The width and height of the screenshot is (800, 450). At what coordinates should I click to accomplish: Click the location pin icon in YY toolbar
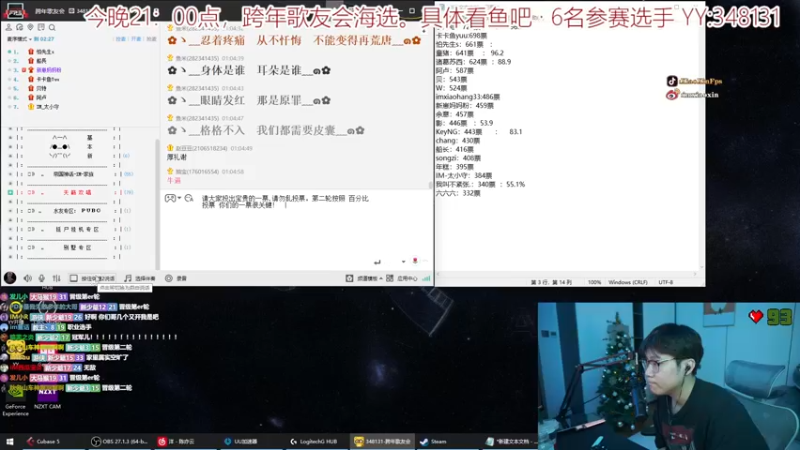tap(30, 28)
